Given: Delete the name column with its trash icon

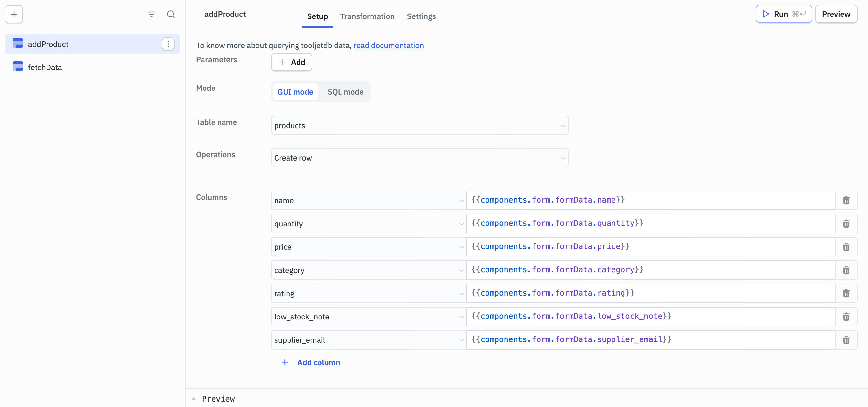Looking at the screenshot, I should [x=846, y=200].
